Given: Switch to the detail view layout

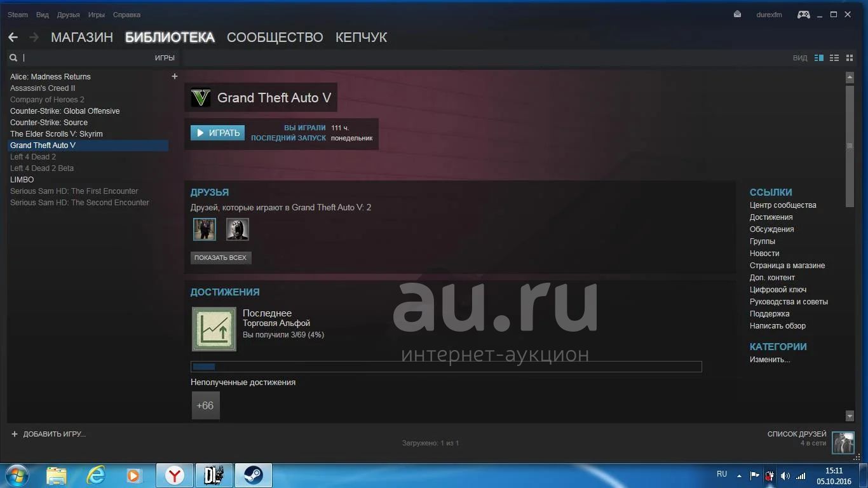Looking at the screenshot, I should point(819,58).
